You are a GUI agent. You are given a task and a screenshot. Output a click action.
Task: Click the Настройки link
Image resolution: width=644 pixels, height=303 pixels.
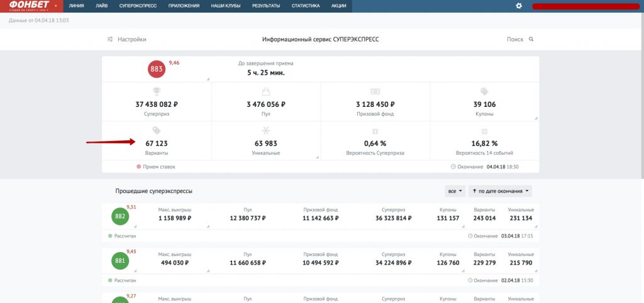pos(132,40)
